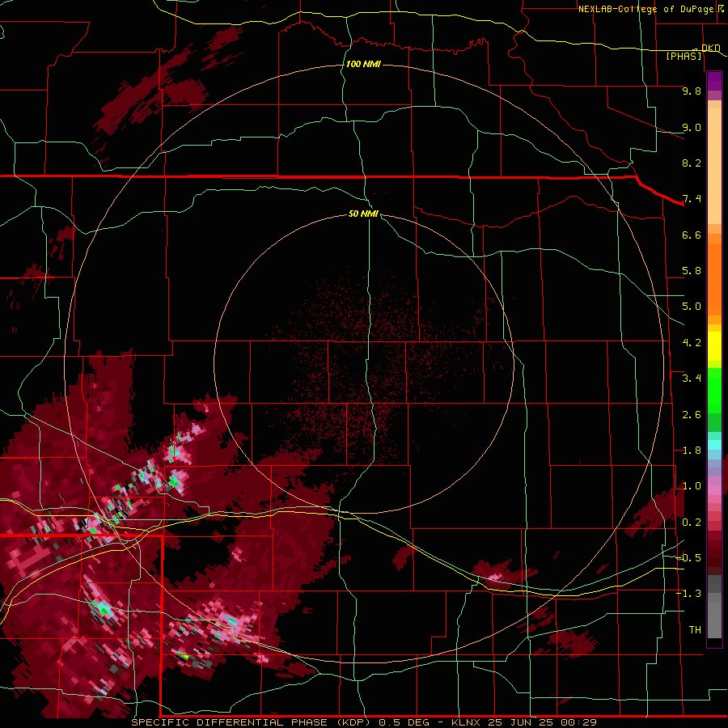Click the bright green segment of color bar

[714, 390]
